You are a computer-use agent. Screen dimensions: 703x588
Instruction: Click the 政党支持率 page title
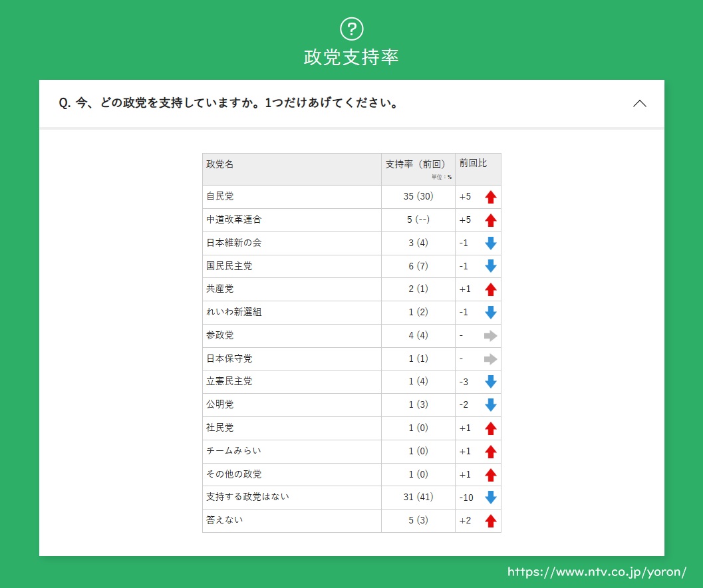pyautogui.click(x=351, y=57)
